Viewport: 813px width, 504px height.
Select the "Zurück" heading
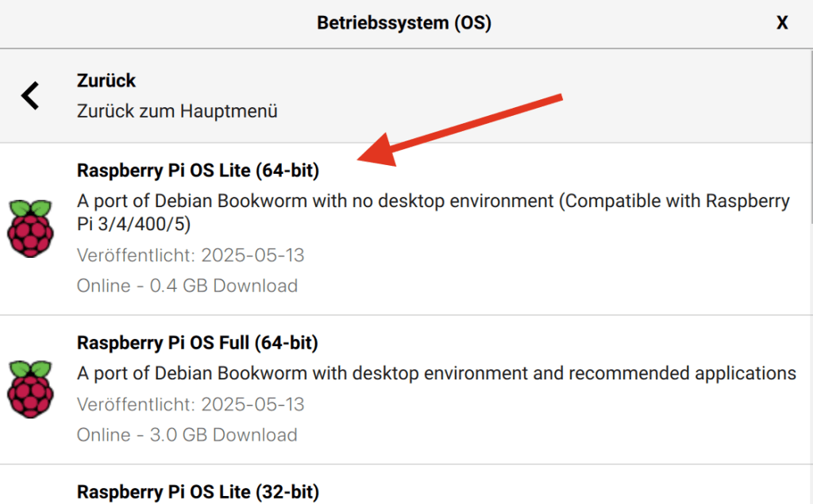(x=106, y=81)
